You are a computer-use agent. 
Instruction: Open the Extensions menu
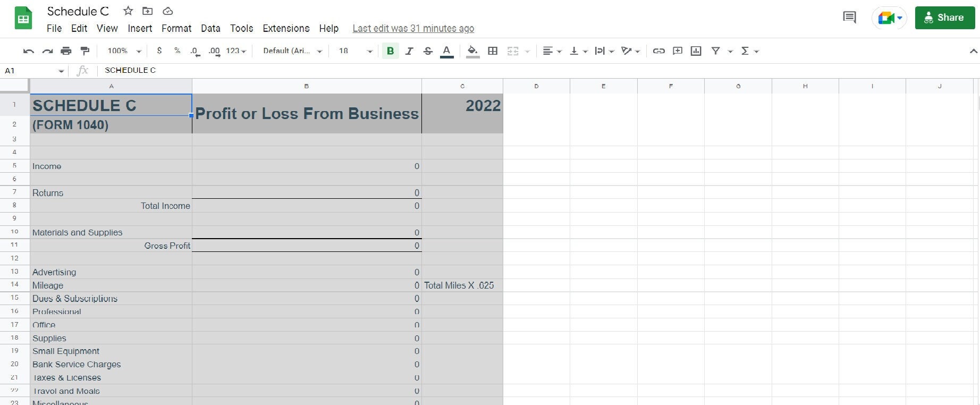coord(286,29)
